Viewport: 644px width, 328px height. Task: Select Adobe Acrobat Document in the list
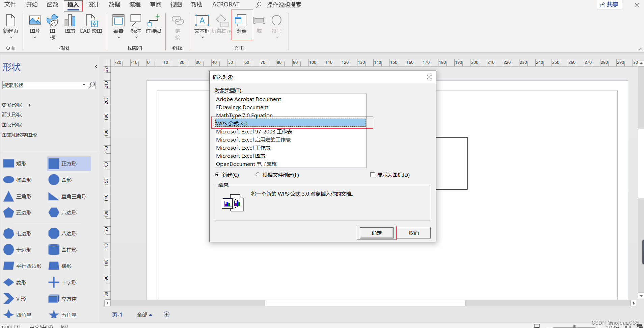coord(290,99)
